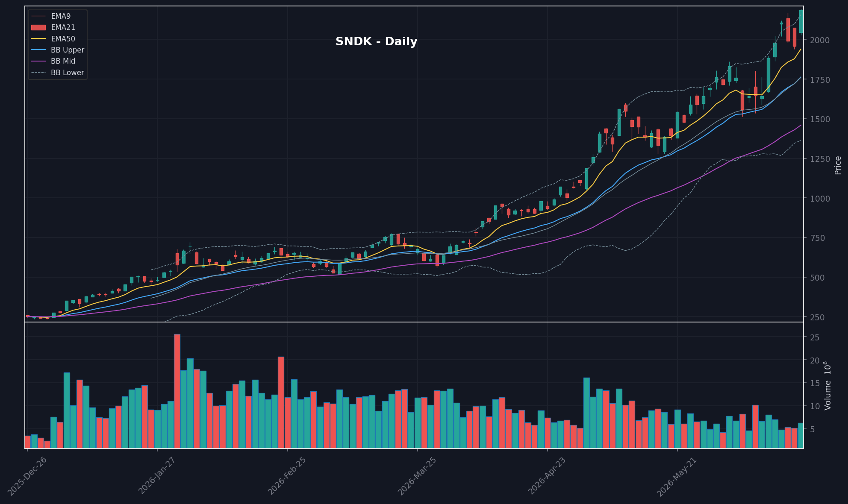The height and width of the screenshot is (504, 848).
Task: Click the purple BB Mid legend line sample
Action: [x=38, y=61]
